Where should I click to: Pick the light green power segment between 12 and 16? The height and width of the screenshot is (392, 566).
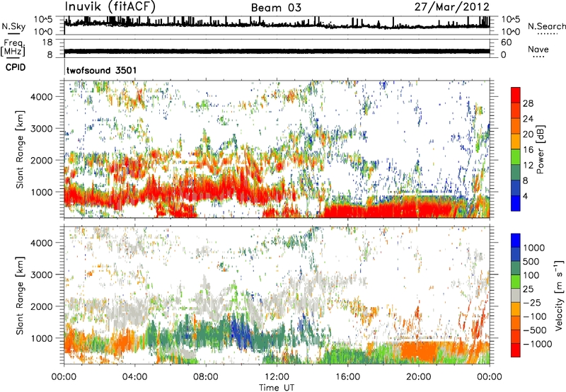(x=516, y=157)
